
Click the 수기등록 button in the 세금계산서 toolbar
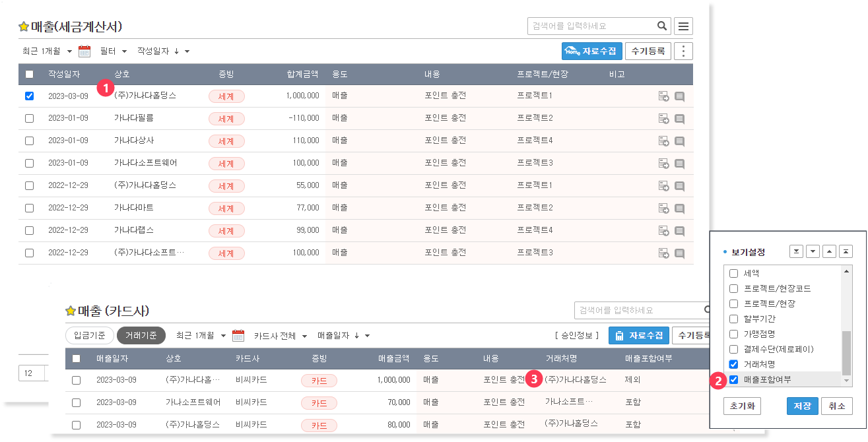(648, 51)
